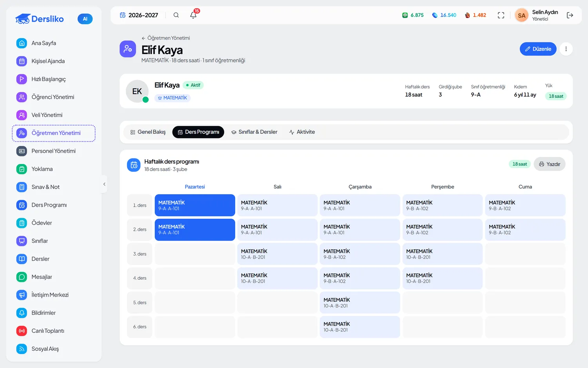
Task: Click the Düzenle edit button
Action: tap(538, 49)
